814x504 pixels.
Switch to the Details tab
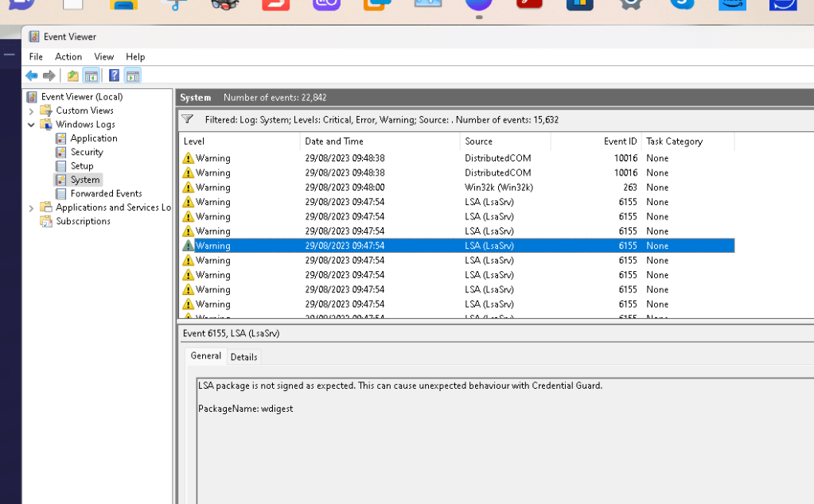coord(243,357)
